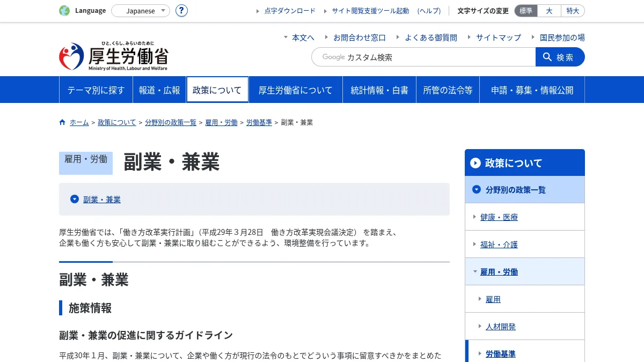Click the globe Language icon

(64, 11)
